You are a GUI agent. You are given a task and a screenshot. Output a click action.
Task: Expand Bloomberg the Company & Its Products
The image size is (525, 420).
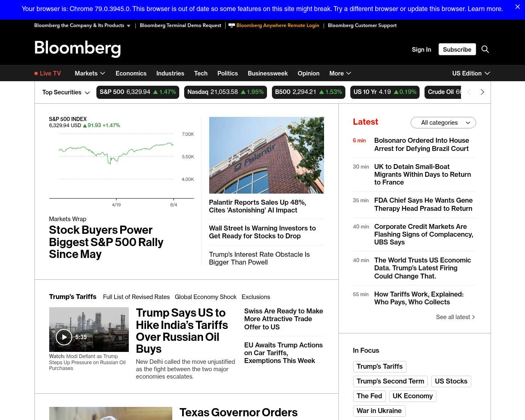pos(82,25)
